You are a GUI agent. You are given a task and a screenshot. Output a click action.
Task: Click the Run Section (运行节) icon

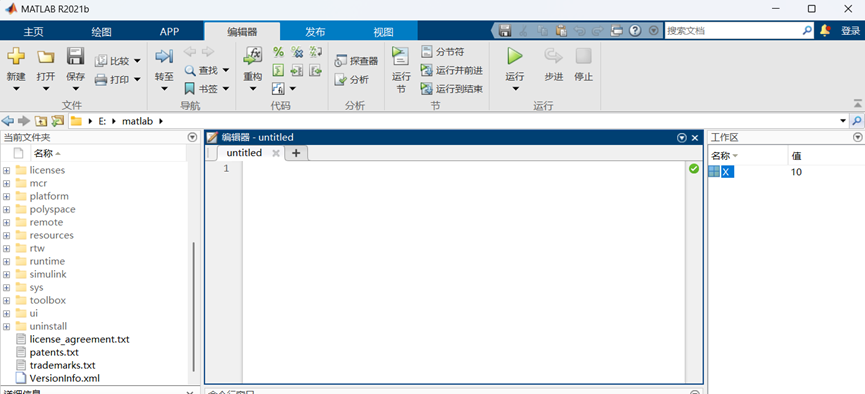401,56
